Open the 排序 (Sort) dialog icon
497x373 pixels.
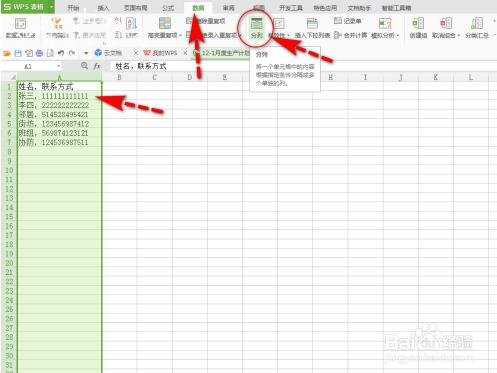[132, 24]
